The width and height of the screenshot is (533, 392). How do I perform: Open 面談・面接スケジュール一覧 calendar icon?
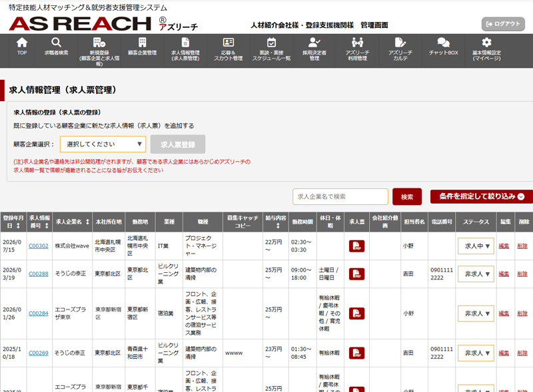[271, 43]
